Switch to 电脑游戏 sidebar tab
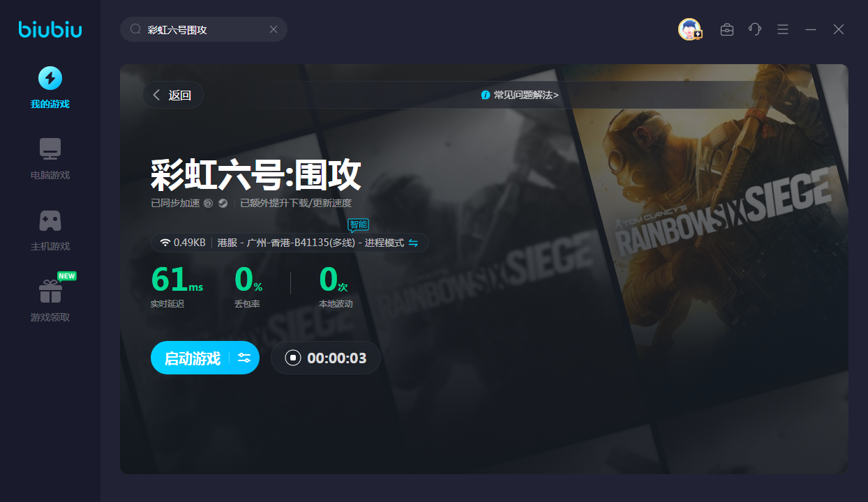 [50, 159]
